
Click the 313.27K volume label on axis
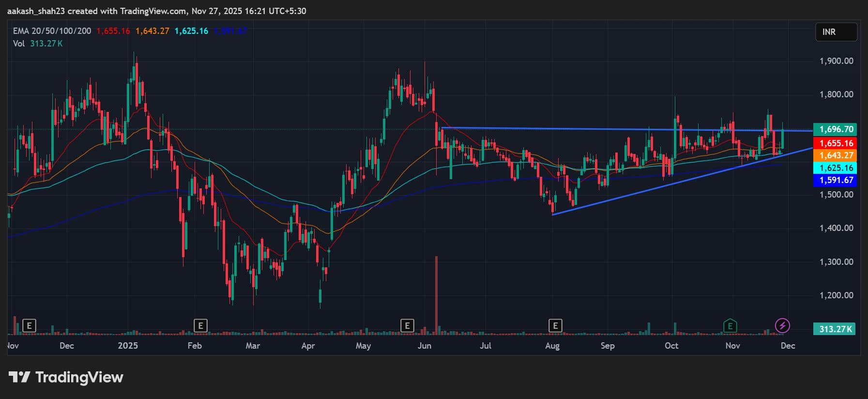click(x=835, y=329)
